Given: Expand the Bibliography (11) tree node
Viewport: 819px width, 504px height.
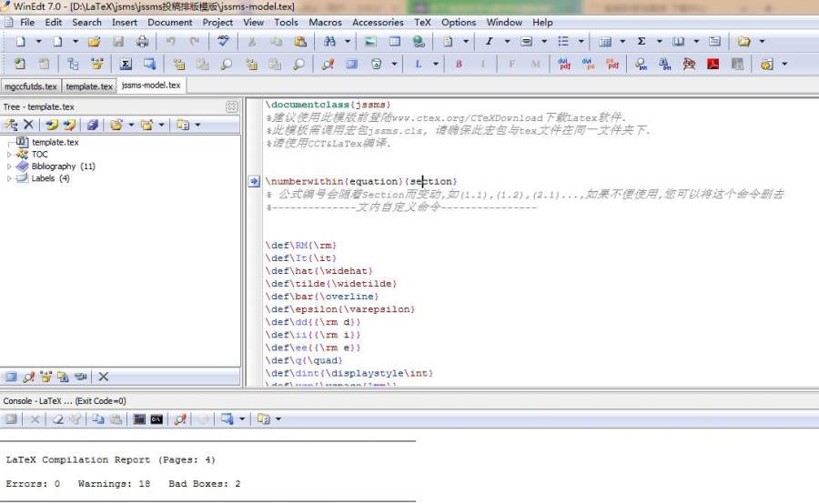Looking at the screenshot, I should click(x=10, y=166).
